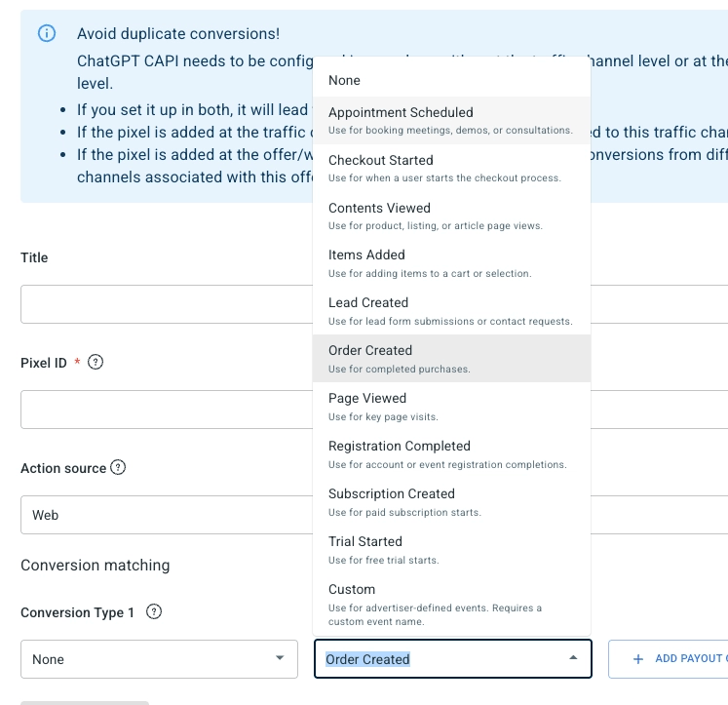Choose Checkout Started event option
Image resolution: width=728 pixels, height=705 pixels.
pyautogui.click(x=452, y=168)
